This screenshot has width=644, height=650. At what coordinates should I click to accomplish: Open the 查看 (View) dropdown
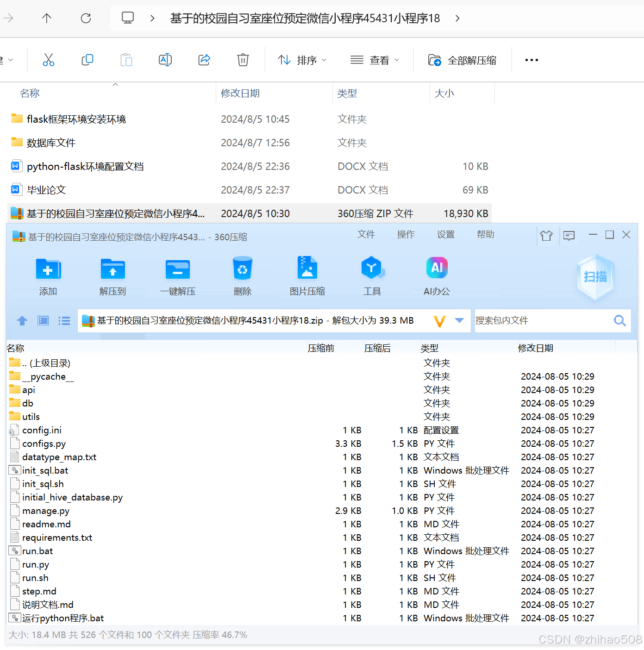[x=376, y=60]
